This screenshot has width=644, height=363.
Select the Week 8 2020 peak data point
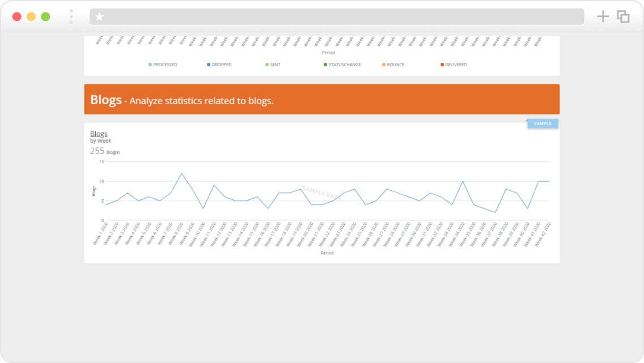(x=181, y=174)
